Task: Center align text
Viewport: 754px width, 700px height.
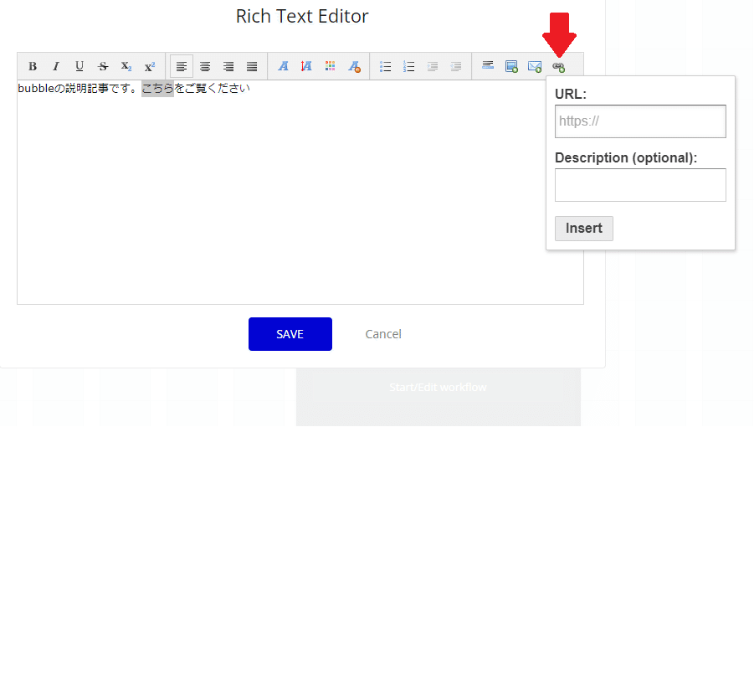Action: click(205, 66)
